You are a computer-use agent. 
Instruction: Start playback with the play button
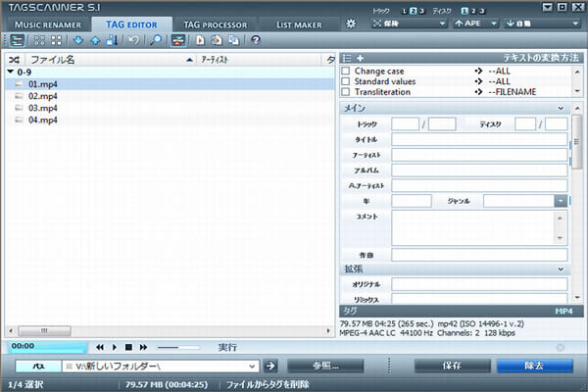pyautogui.click(x=115, y=347)
